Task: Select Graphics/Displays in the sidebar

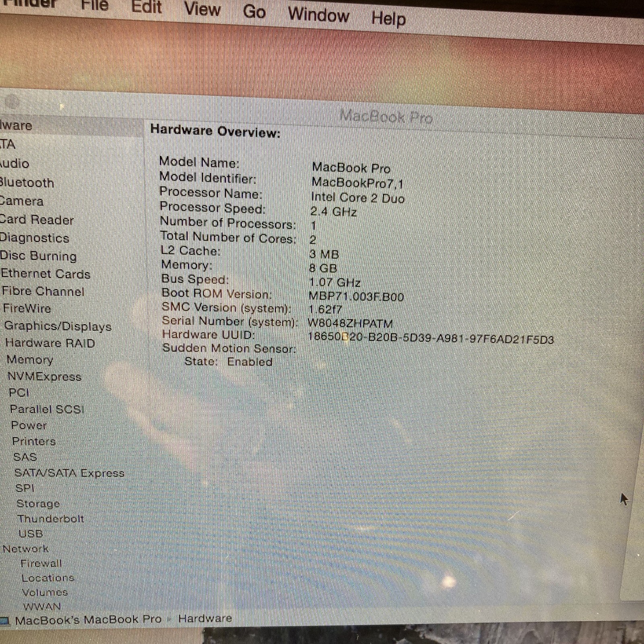Action: coord(58,326)
